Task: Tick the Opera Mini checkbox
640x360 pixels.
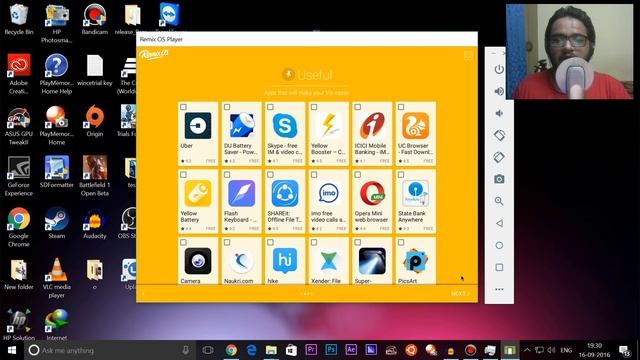Action: pos(358,175)
